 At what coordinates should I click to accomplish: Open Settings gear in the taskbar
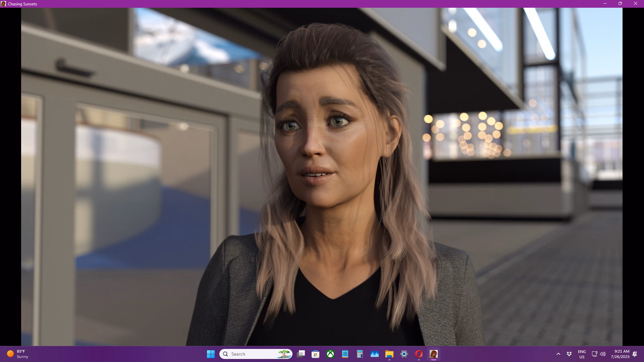[404, 354]
